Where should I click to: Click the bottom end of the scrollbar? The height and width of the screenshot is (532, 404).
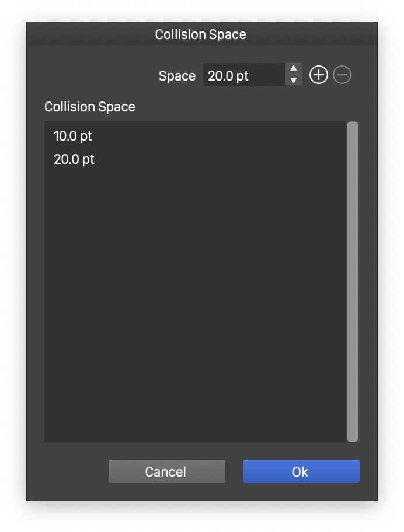point(352,435)
